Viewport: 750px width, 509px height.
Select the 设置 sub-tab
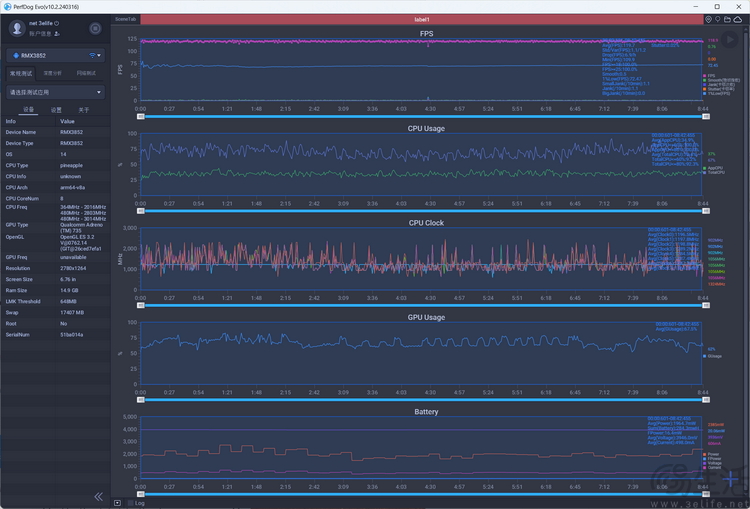tap(56, 110)
